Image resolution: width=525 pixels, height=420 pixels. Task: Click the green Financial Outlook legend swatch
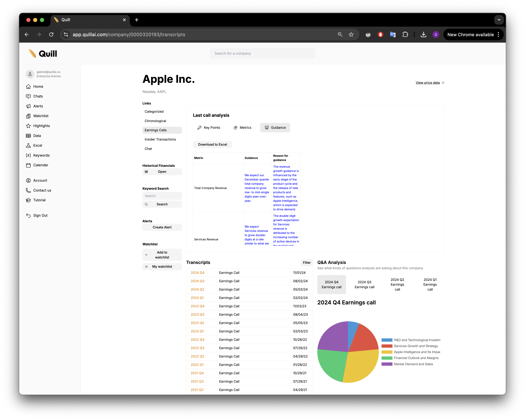[387, 358]
